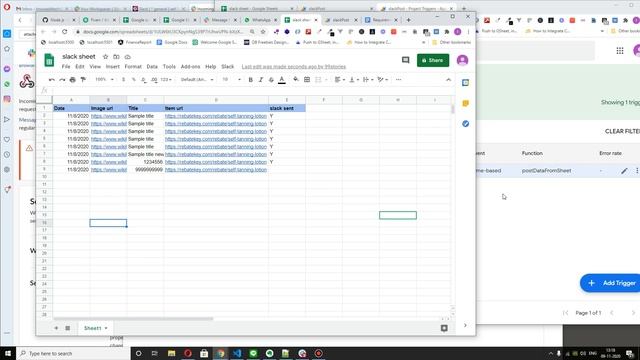640x360 pixels.
Task: Open the Calendar side panel icon
Action: point(465,82)
